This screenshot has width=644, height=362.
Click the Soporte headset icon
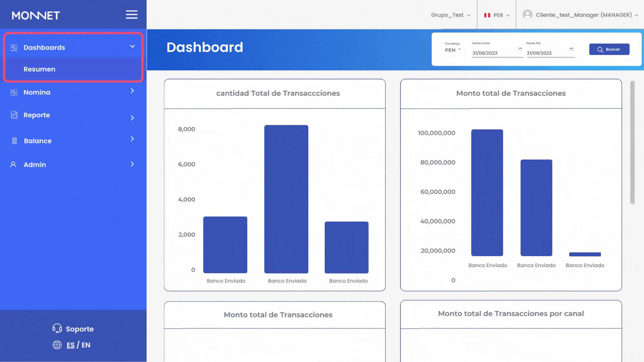click(x=57, y=328)
